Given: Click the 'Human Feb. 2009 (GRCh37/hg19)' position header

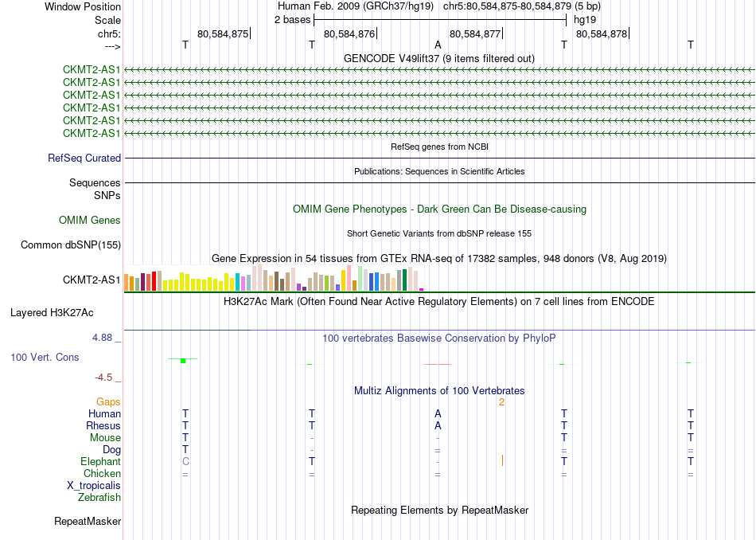Looking at the screenshot, I should coord(356,6).
